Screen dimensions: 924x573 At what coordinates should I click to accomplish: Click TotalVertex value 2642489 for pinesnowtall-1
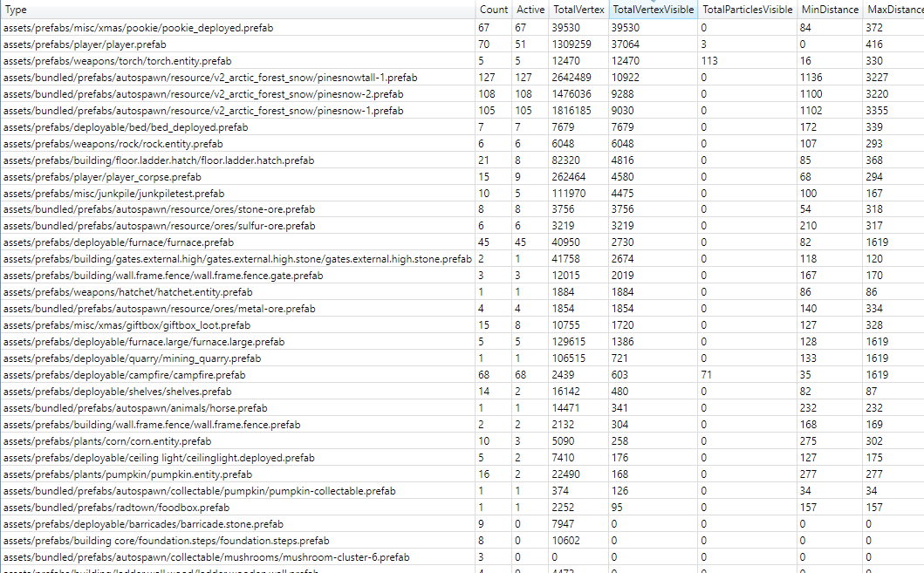(572, 77)
